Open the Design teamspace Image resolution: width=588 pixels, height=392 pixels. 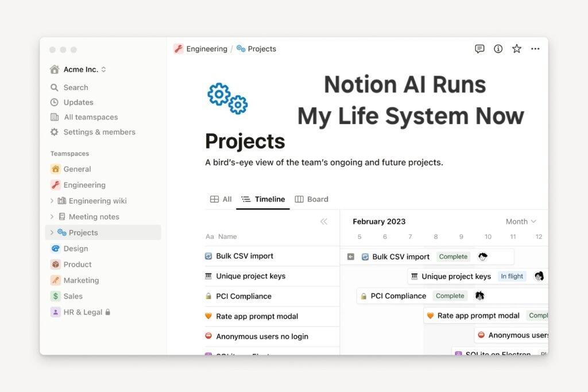(75, 249)
